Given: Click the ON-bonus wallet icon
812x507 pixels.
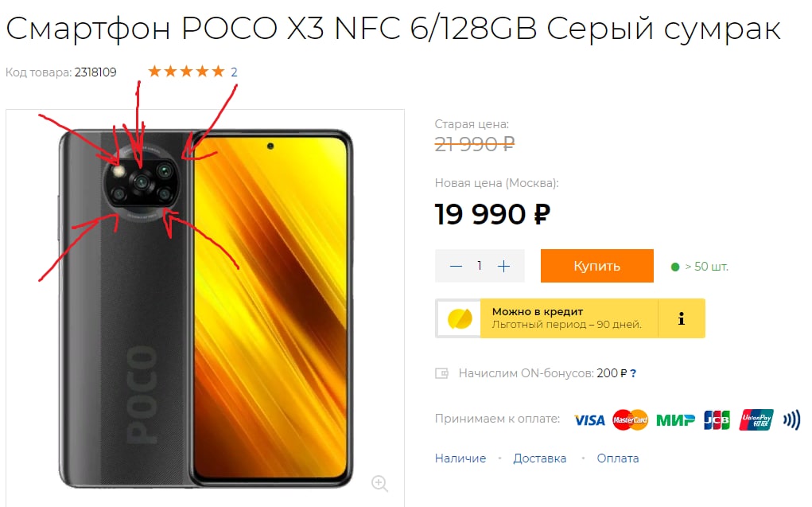Looking at the screenshot, I should pos(441,373).
